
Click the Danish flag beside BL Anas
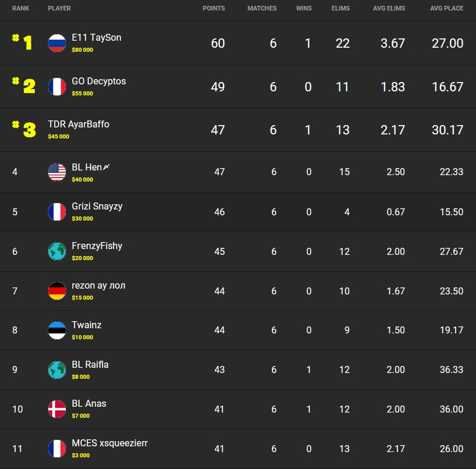pos(57,409)
